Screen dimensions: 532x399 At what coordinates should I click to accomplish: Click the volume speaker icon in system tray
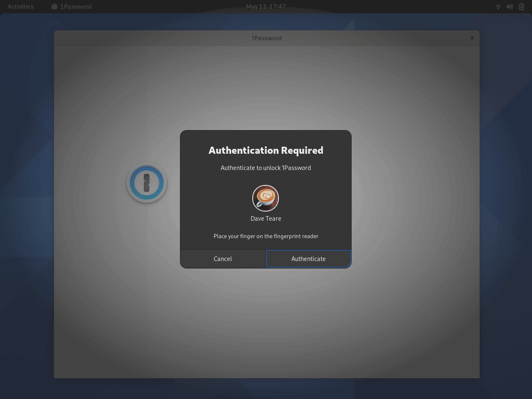click(510, 7)
